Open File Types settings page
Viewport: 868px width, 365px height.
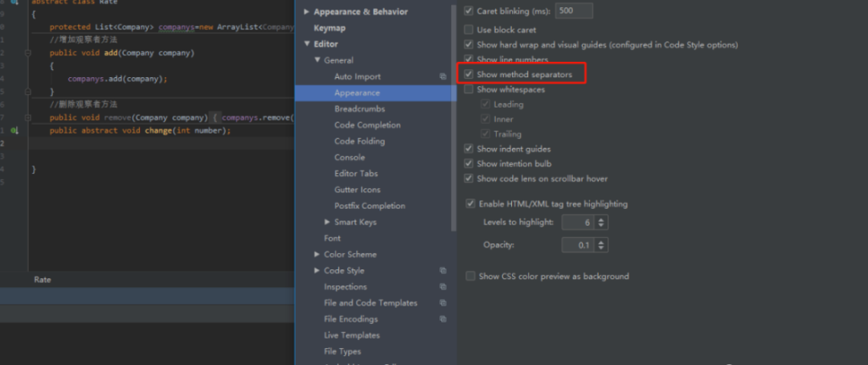tap(342, 351)
